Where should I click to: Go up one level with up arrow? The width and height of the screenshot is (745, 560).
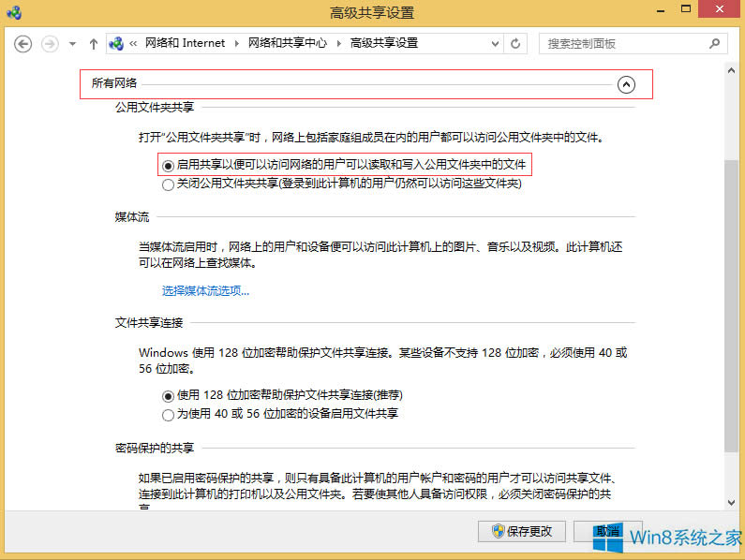pyautogui.click(x=94, y=44)
